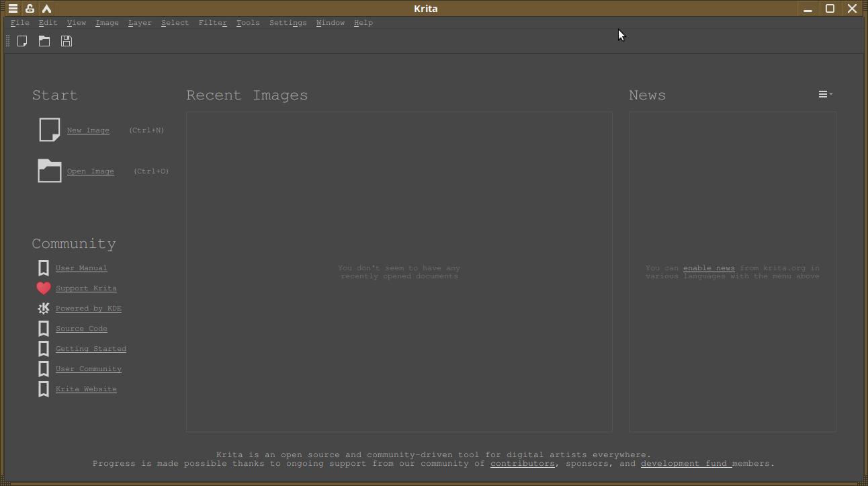Click the '(Ctrl+O)' shortcut text
This screenshot has width=868, height=486.
click(x=151, y=171)
